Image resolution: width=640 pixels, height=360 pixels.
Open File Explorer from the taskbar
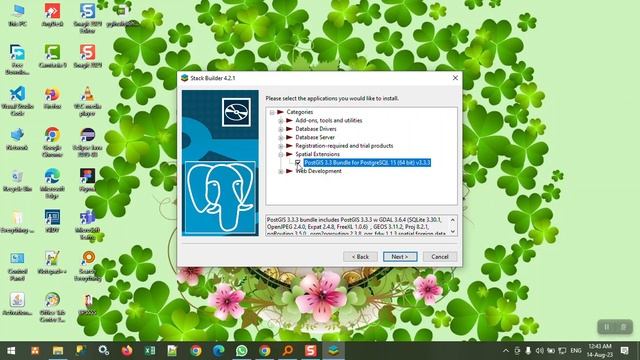coord(58,351)
